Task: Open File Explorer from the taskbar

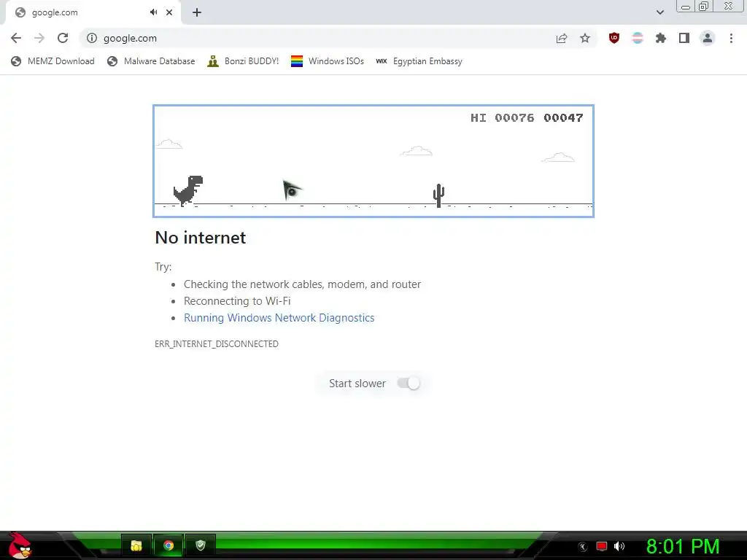Action: 136,545
